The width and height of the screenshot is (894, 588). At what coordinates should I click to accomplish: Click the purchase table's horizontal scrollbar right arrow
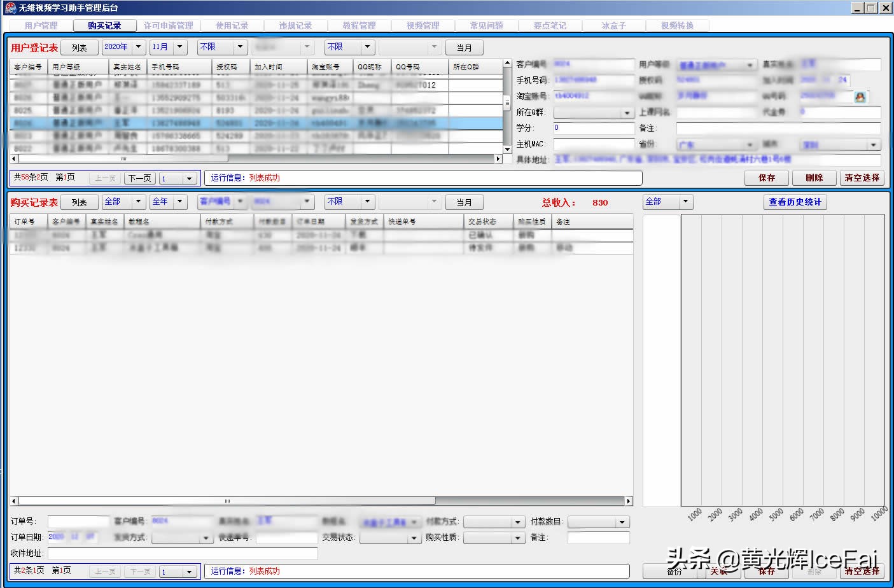629,501
